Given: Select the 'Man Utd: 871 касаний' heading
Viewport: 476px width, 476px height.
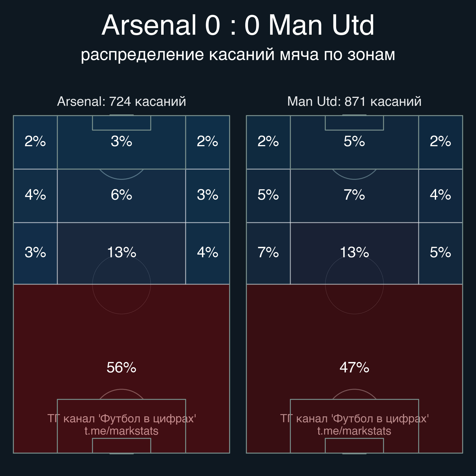Looking at the screenshot, I should point(354,101).
